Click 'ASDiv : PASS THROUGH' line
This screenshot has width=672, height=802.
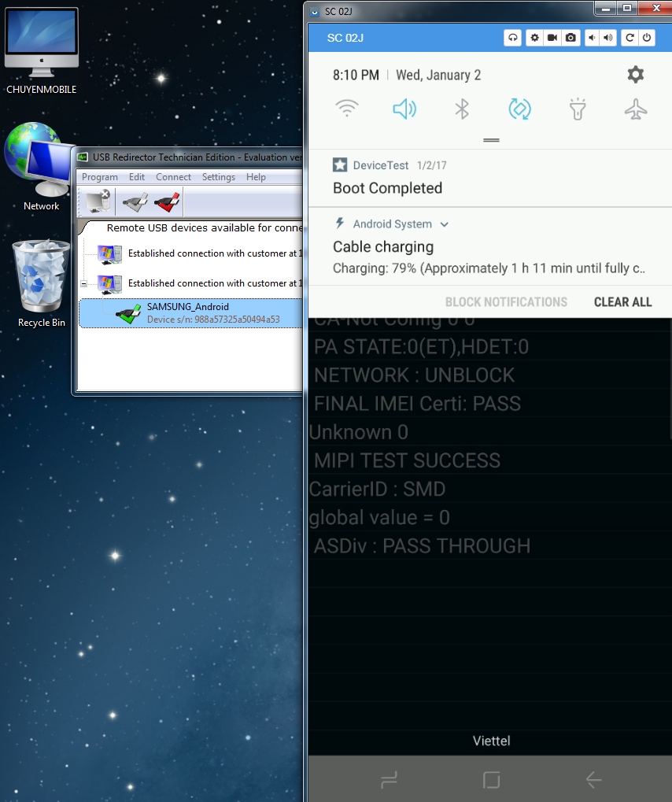[422, 546]
